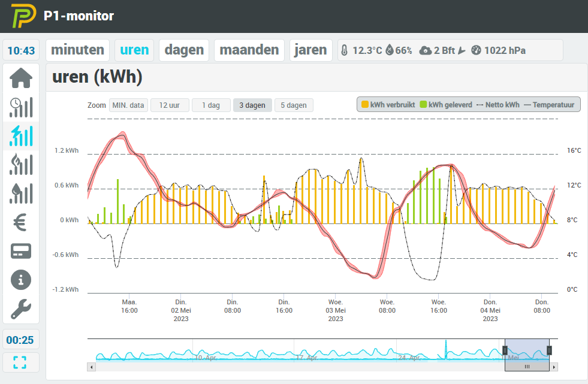The image size is (588, 384).
Task: Open the wrench settings icon
Action: coord(21,309)
